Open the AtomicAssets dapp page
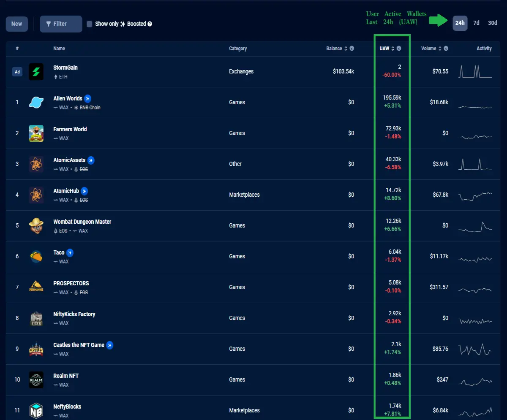 point(69,160)
